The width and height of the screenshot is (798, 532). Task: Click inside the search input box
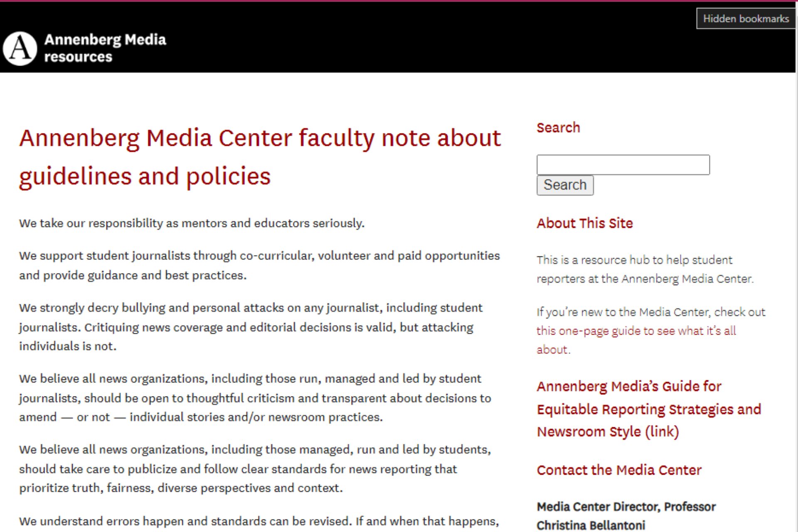tap(623, 165)
